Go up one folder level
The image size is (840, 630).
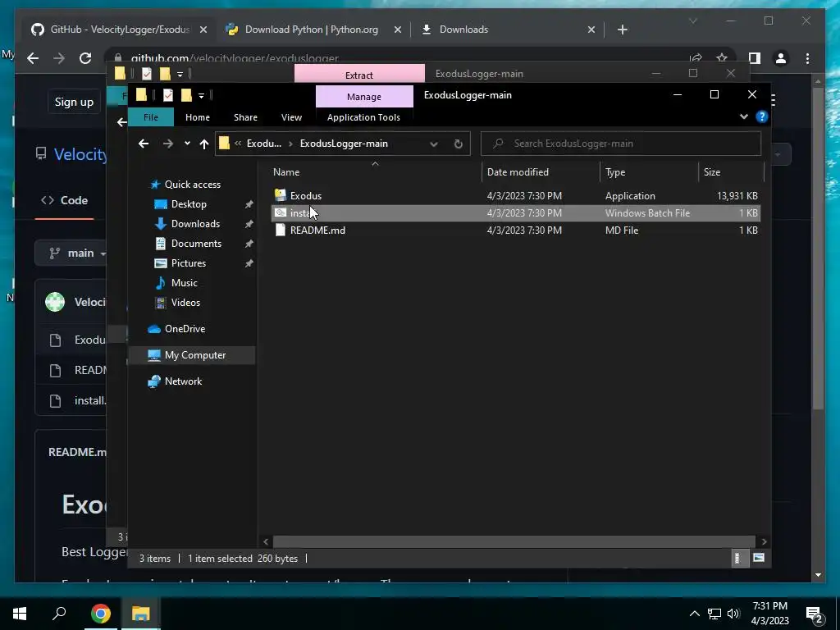[x=203, y=144]
